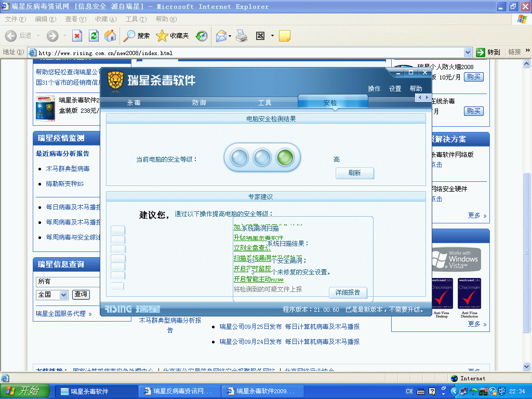Open the 帮助 menu in Rising window
Viewport: 532px width, 399px height.
pos(416,88)
